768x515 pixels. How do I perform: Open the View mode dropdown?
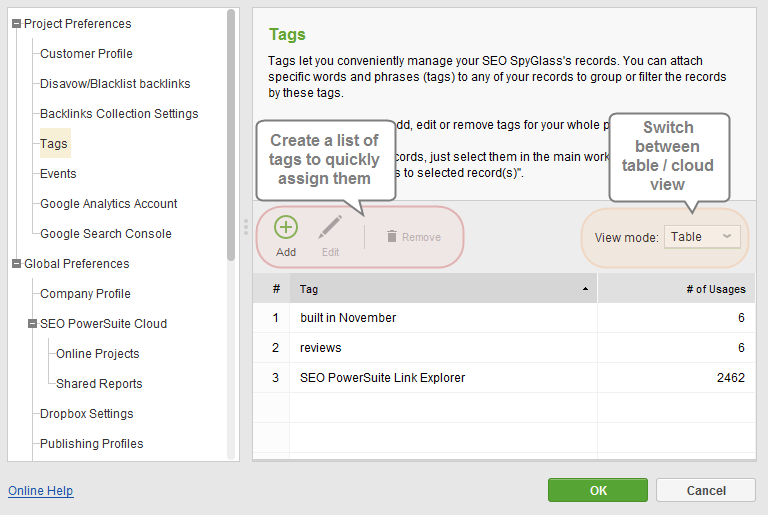point(701,237)
